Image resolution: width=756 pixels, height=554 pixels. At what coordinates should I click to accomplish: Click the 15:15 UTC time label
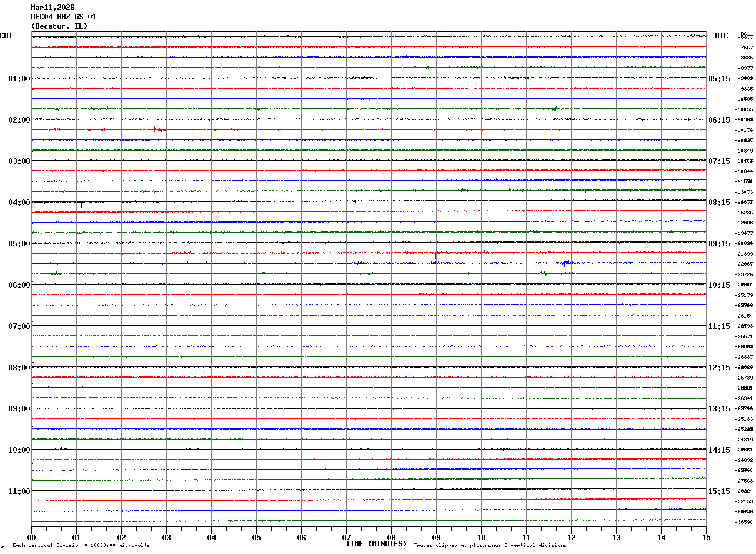click(719, 491)
